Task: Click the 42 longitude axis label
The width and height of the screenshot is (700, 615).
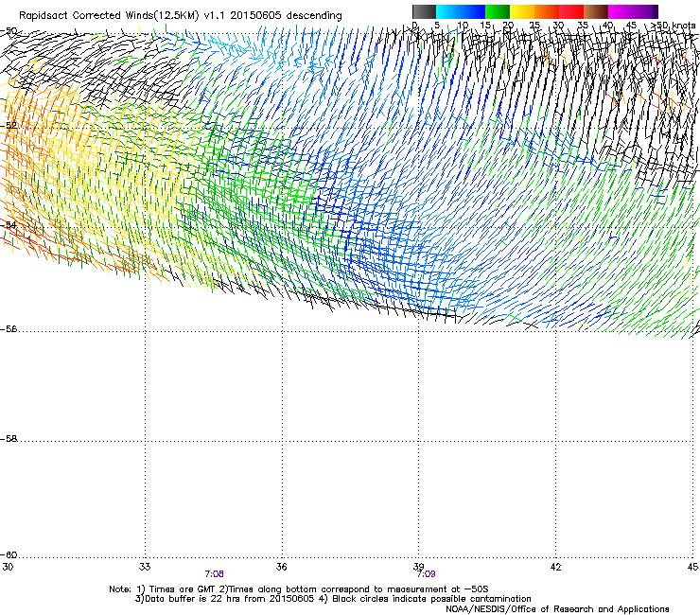Action: [556, 567]
